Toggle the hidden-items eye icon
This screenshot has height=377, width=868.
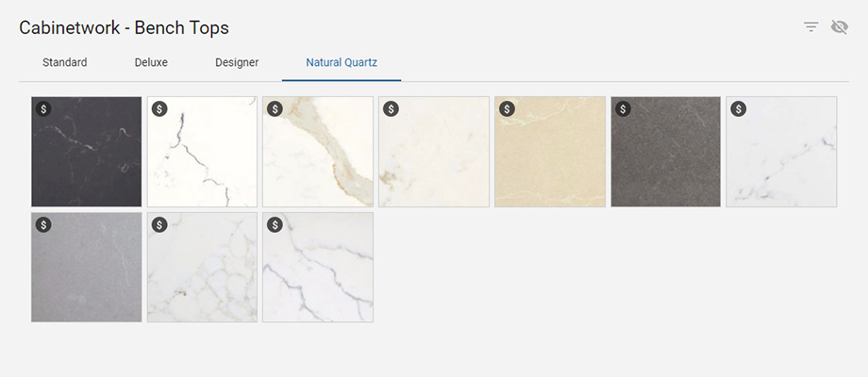tap(839, 27)
